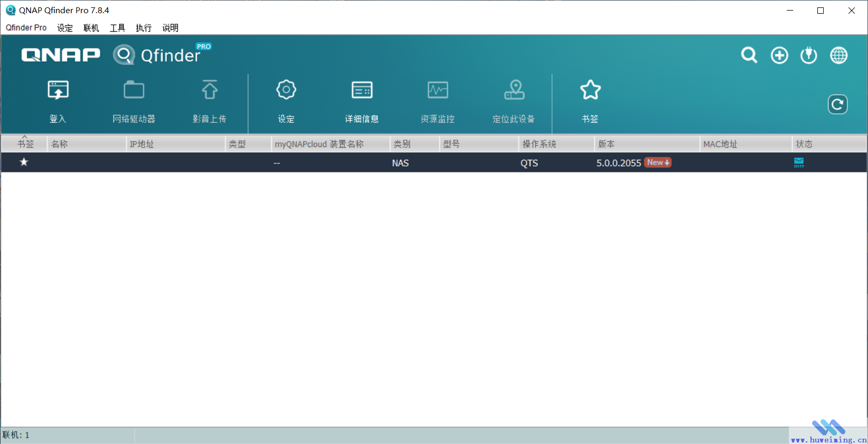The height and width of the screenshot is (444, 868).
Task: Open the 执行 menu
Action: 143,27
